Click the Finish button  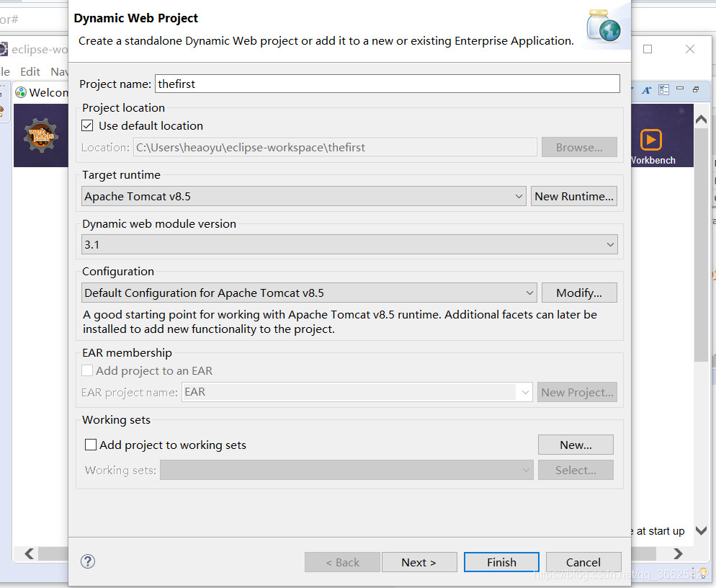(501, 562)
